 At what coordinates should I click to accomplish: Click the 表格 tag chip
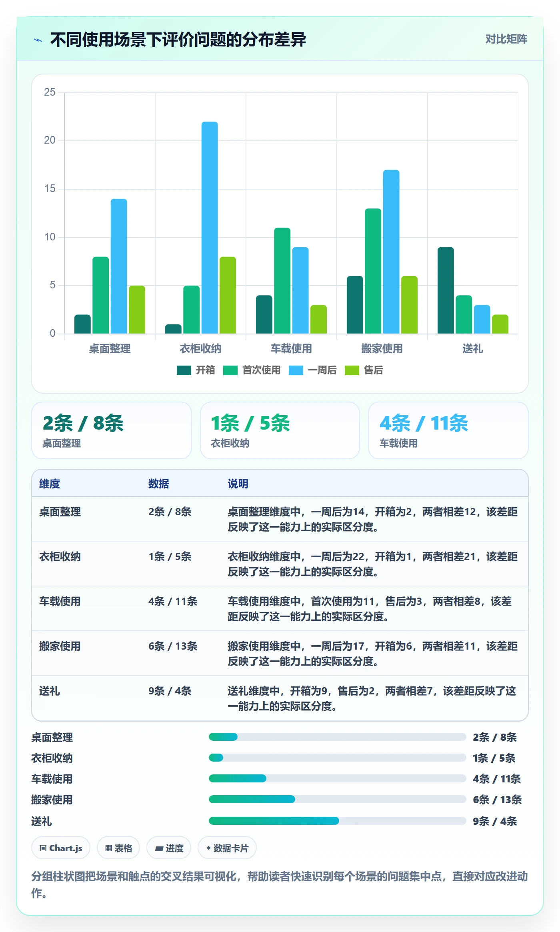118,848
